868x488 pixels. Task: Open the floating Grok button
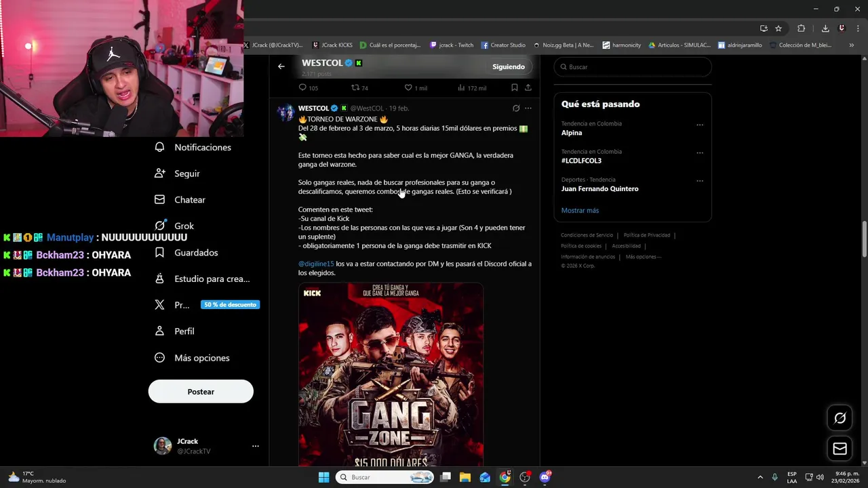coord(840,418)
